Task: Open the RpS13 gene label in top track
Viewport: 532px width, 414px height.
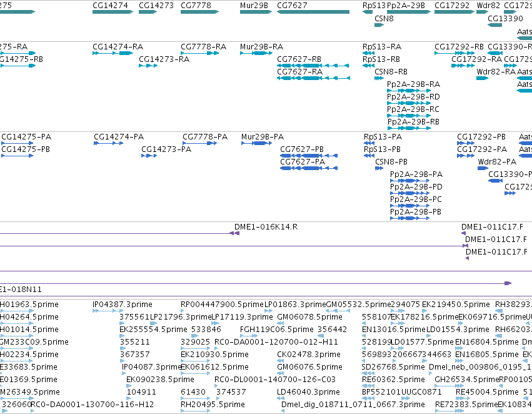Action: [374, 6]
